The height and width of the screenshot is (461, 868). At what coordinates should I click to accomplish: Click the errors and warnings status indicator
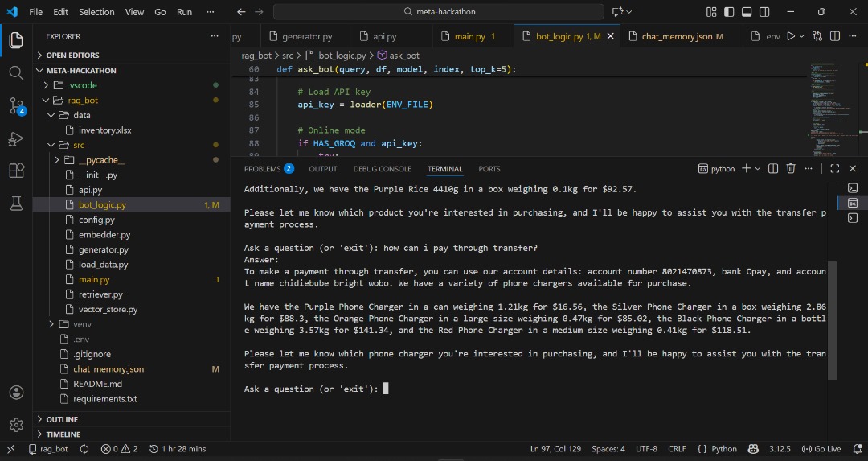tap(119, 449)
